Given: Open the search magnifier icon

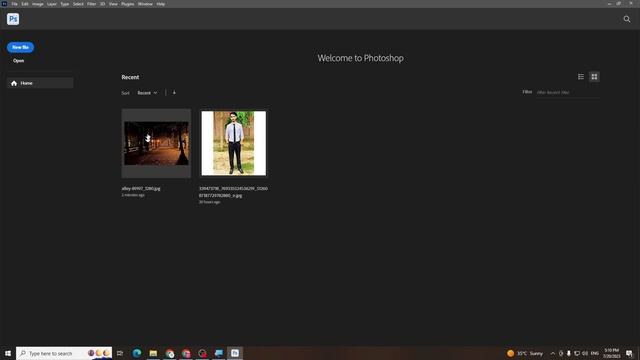Looking at the screenshot, I should (627, 19).
